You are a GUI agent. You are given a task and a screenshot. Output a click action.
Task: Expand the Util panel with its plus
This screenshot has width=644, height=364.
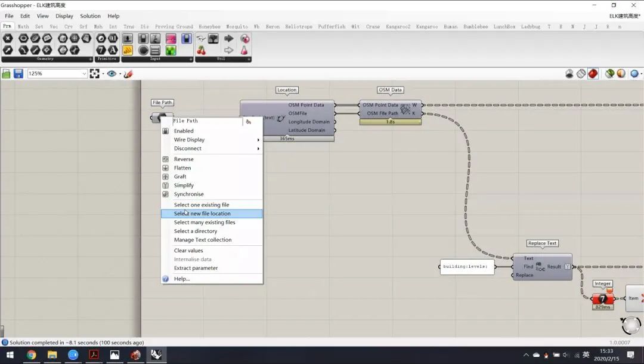(x=249, y=59)
